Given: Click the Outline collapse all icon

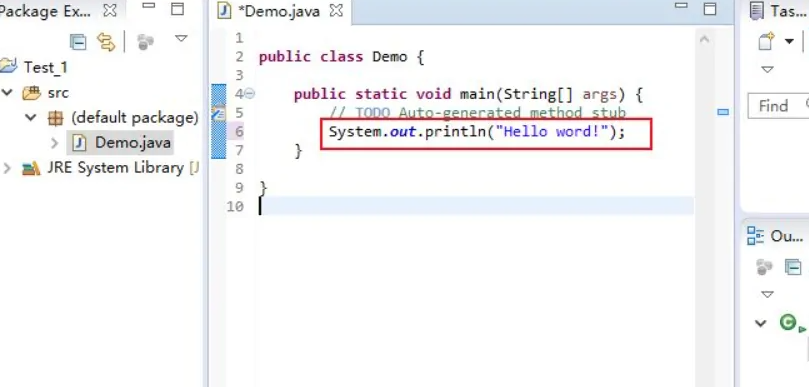Looking at the screenshot, I should pyautogui.click(x=794, y=267).
